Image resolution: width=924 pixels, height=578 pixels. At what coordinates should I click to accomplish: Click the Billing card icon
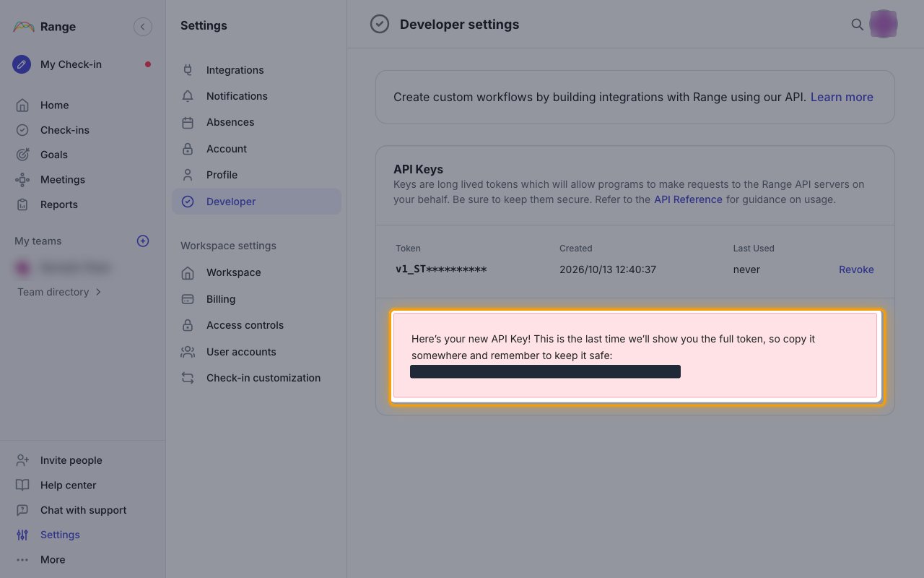[x=188, y=299]
